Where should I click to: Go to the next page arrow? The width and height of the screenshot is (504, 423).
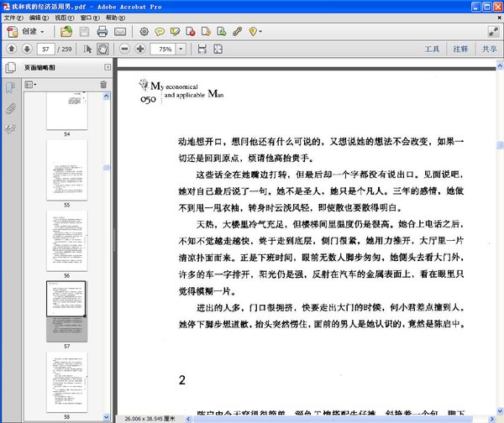27,49
